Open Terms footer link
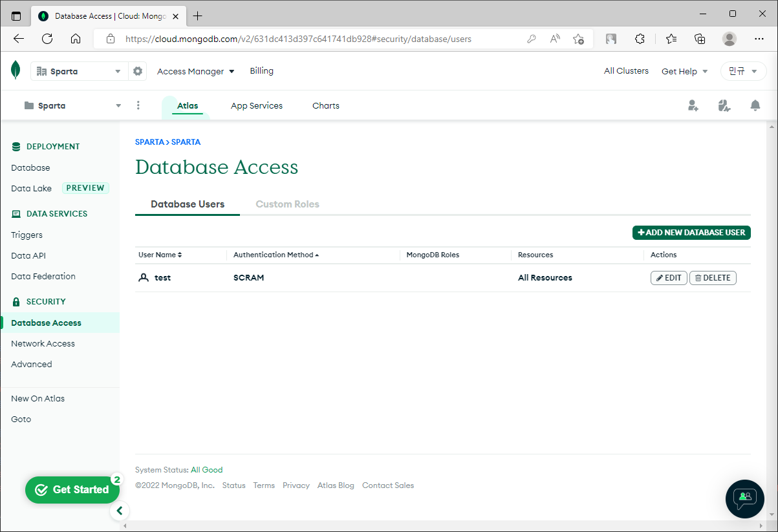Screen dimensions: 778x532 [264, 485]
